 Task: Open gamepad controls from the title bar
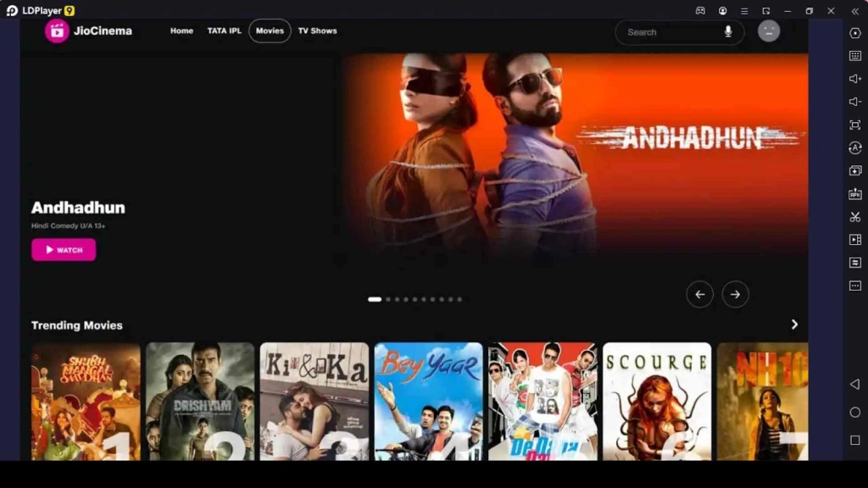tap(701, 11)
